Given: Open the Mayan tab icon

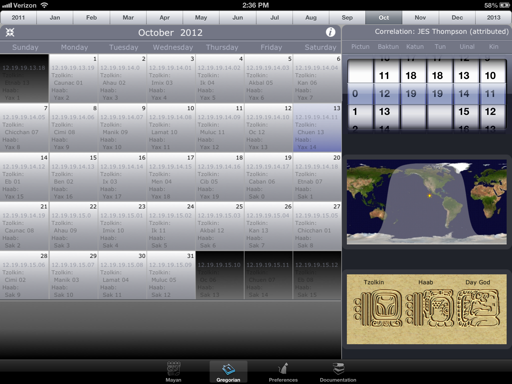Looking at the screenshot, I should 173,369.
